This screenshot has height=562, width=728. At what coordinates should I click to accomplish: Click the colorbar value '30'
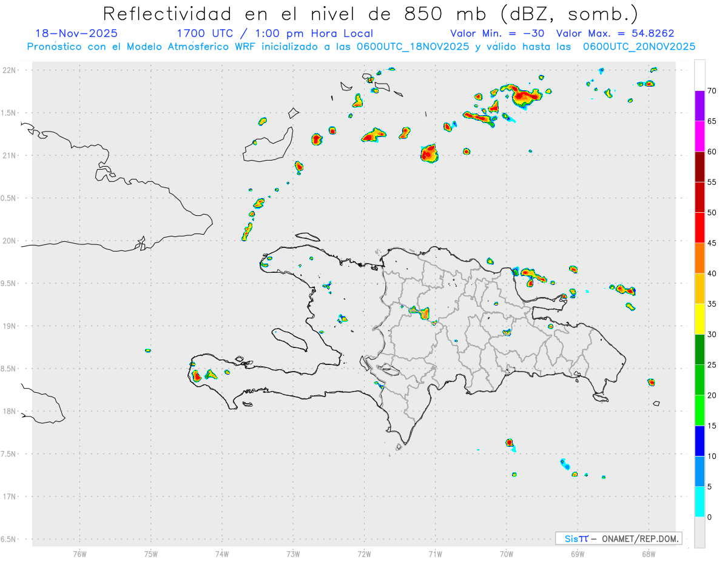(712, 335)
